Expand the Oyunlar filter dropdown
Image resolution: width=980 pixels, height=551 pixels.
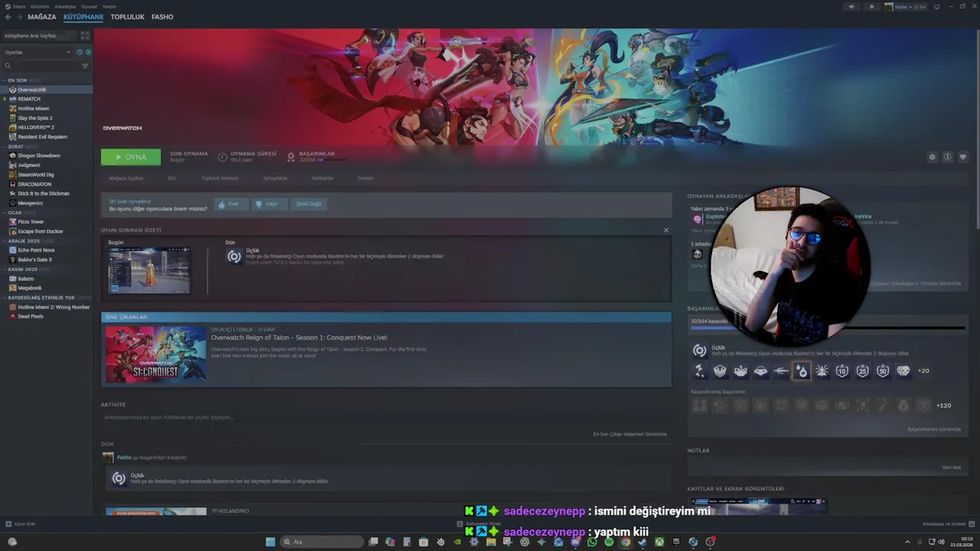(38, 52)
